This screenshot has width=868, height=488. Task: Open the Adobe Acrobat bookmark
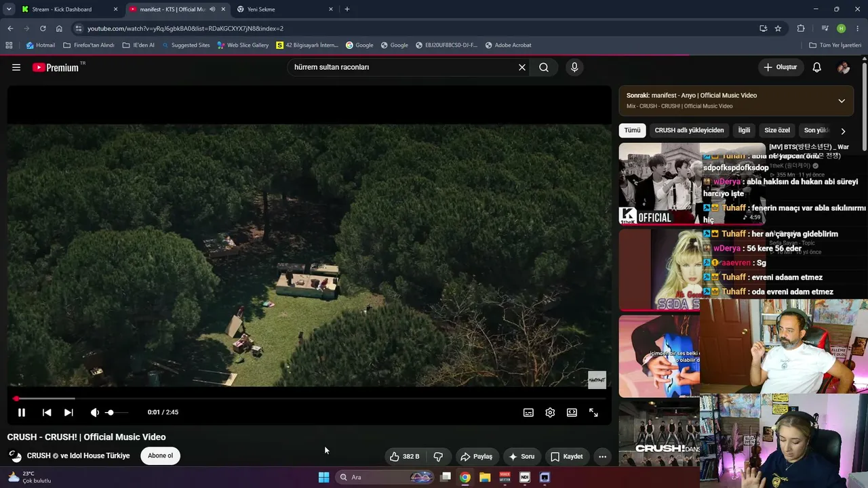pos(508,45)
